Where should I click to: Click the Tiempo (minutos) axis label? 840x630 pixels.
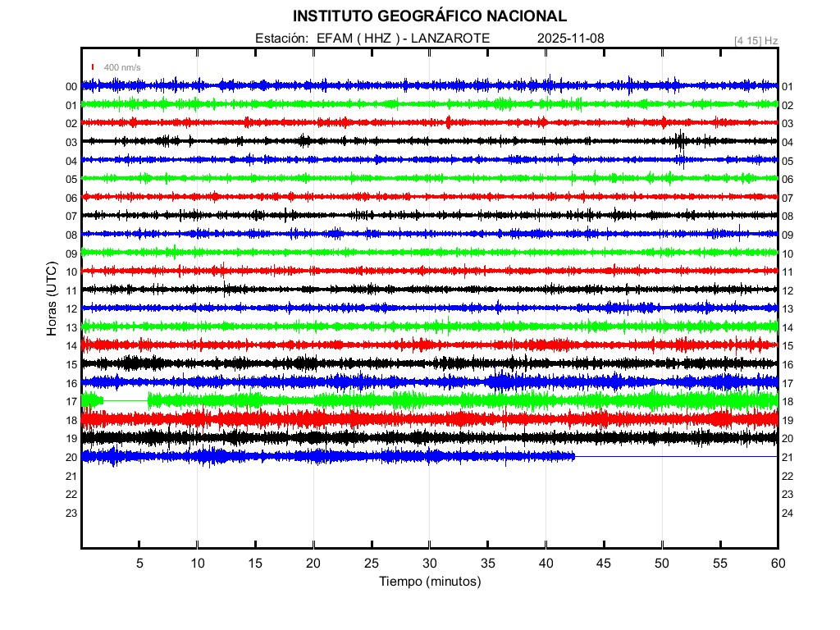point(429,582)
